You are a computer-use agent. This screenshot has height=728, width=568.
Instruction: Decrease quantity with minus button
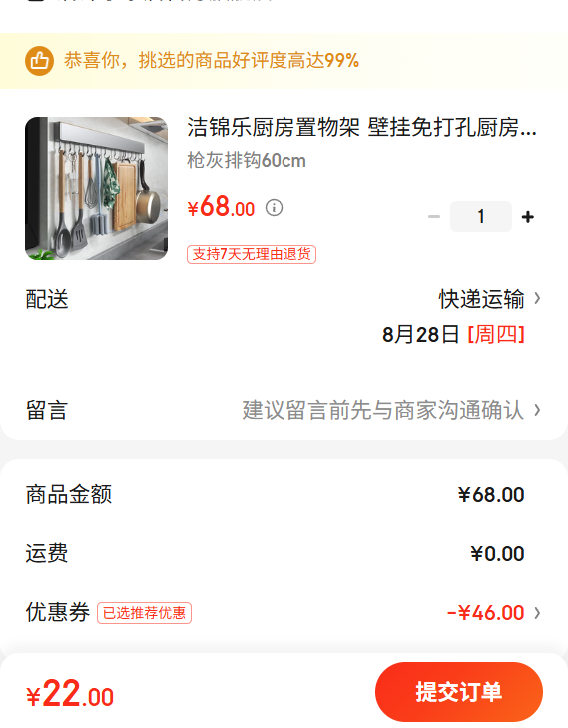[434, 217]
